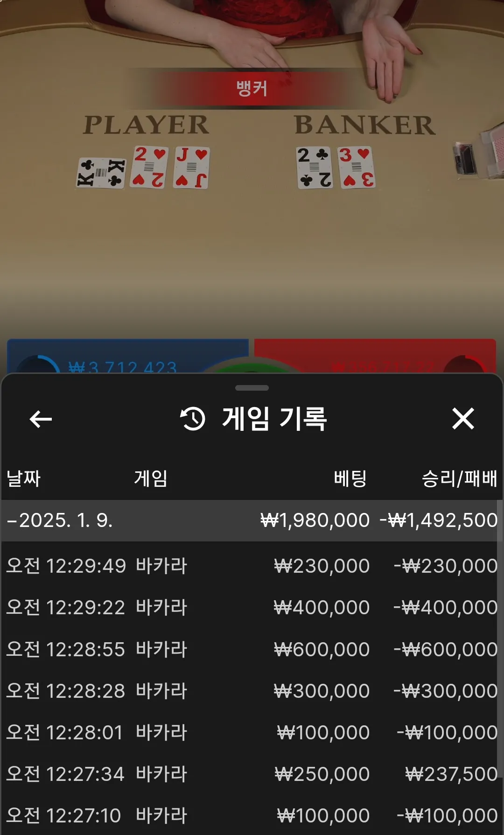Open the 오전 12:28:55 바카라 record
Screen dimensions: 504x835
251,649
